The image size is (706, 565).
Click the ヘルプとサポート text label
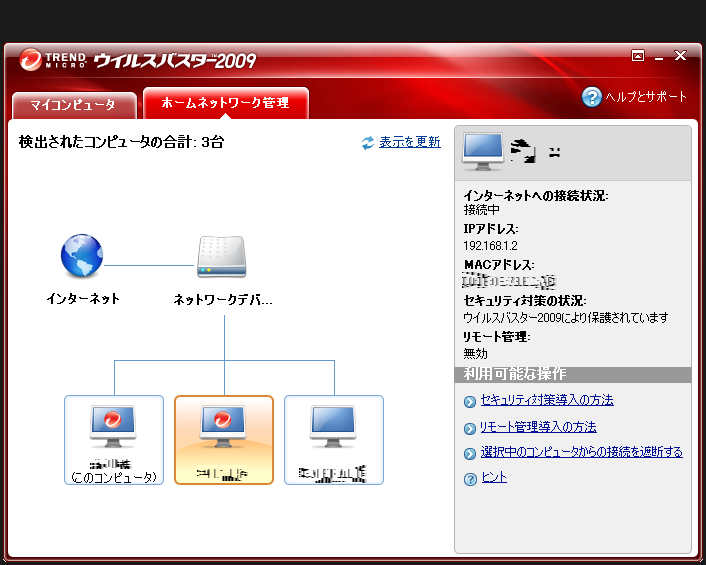[646, 97]
